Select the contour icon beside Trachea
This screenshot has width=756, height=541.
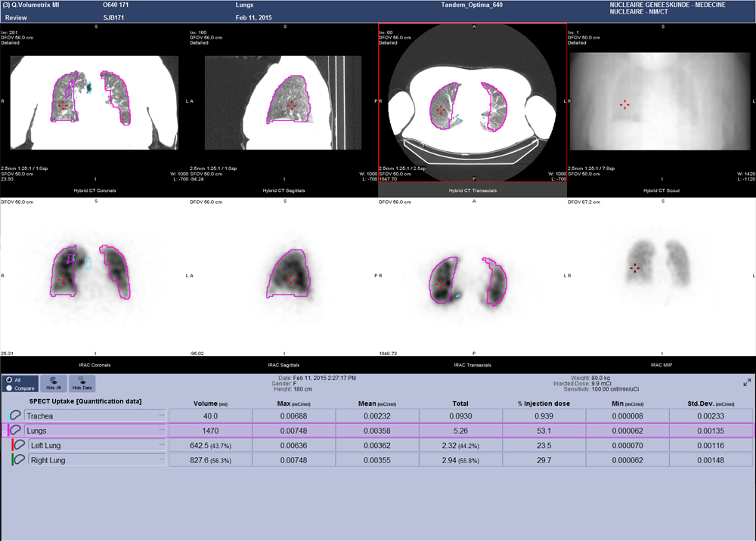(17, 414)
